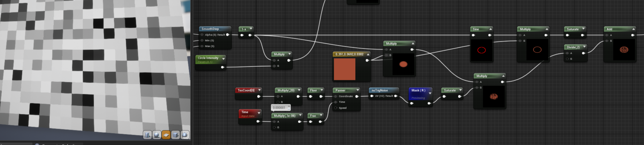
Task: Expand the 1-x node preview arrow
Action: tap(251, 29)
